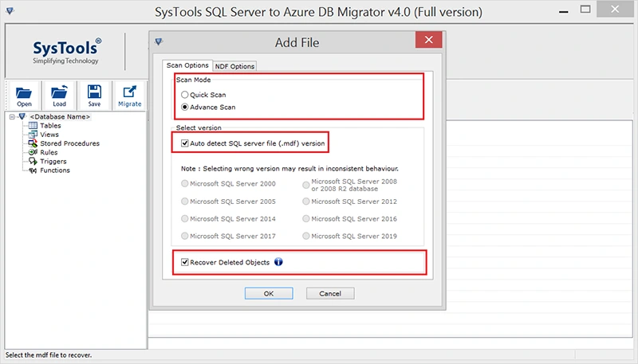Click the Triggers icon in tree
The image size is (638, 364).
[33, 161]
